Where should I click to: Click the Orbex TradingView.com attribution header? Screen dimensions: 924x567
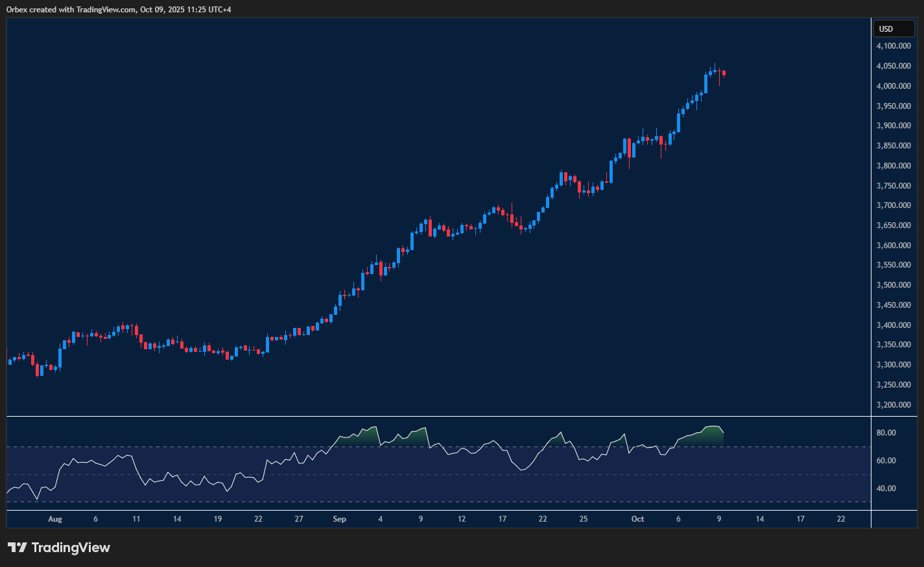[x=119, y=9]
